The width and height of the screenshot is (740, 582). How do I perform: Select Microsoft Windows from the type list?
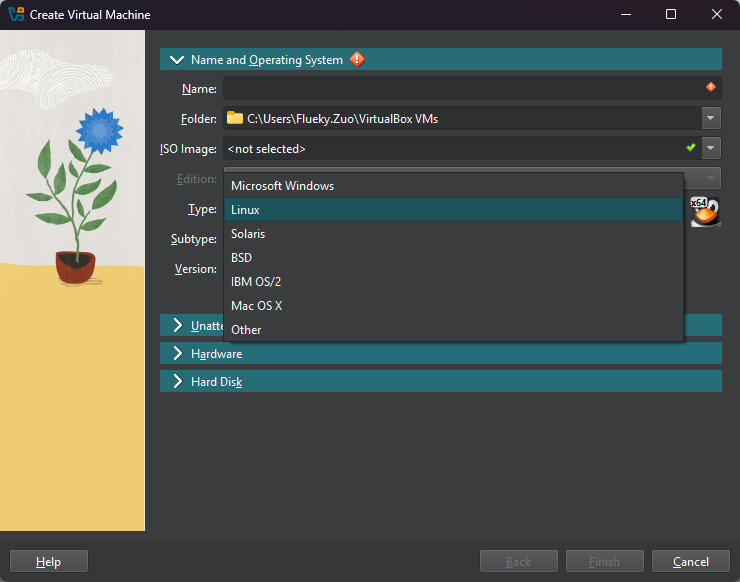tap(282, 186)
